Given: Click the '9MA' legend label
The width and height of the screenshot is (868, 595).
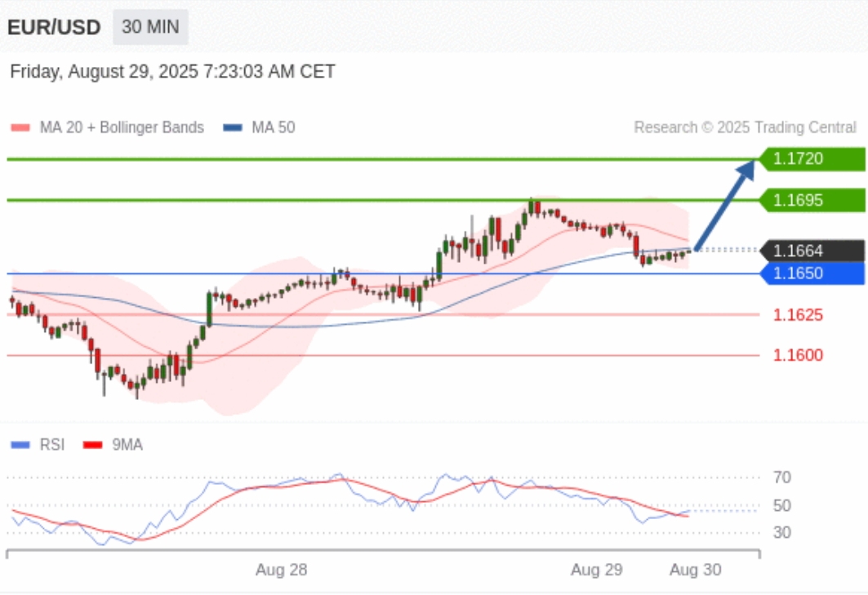Looking at the screenshot, I should point(127,445).
